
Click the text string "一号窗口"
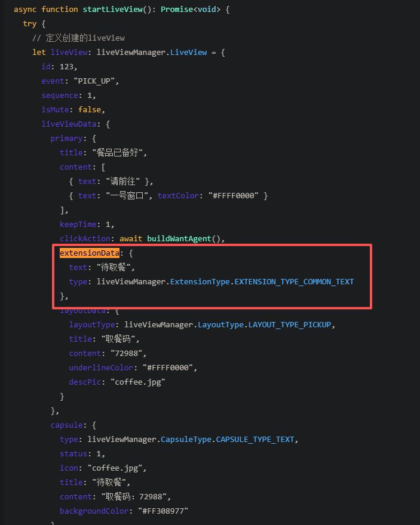click(x=127, y=196)
